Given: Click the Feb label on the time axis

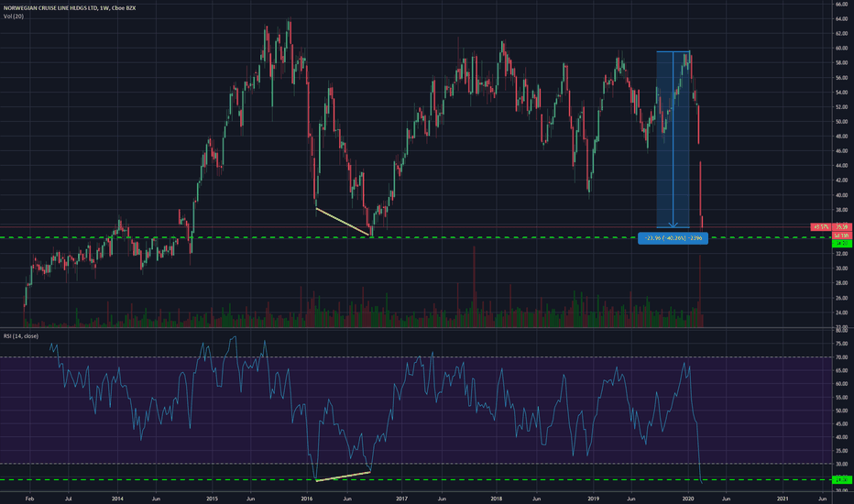Looking at the screenshot, I should pos(29,499).
